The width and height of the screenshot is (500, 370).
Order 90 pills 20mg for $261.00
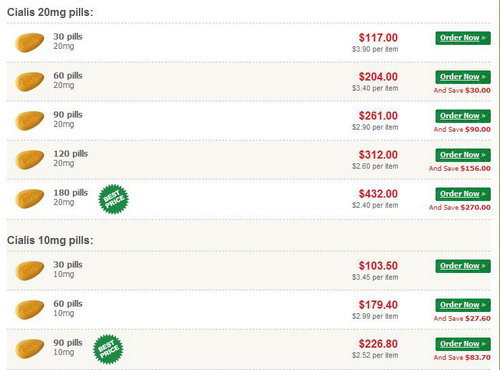click(x=463, y=116)
